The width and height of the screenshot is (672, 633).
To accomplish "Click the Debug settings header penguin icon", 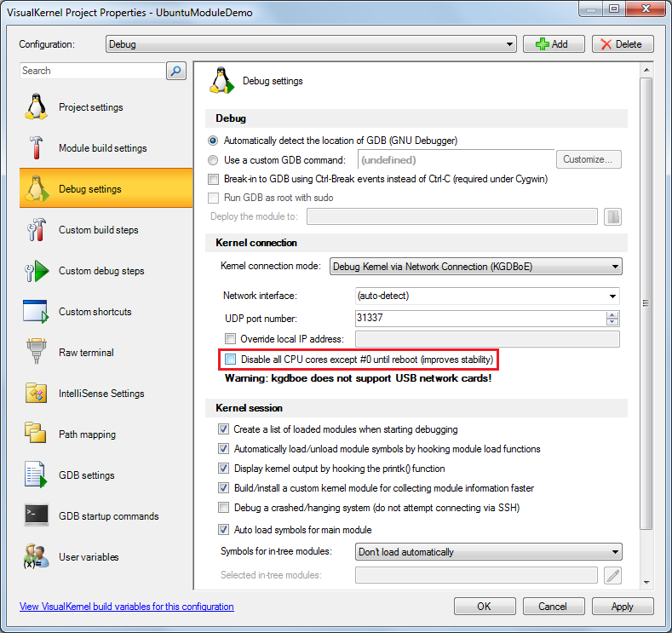I will pos(221,80).
